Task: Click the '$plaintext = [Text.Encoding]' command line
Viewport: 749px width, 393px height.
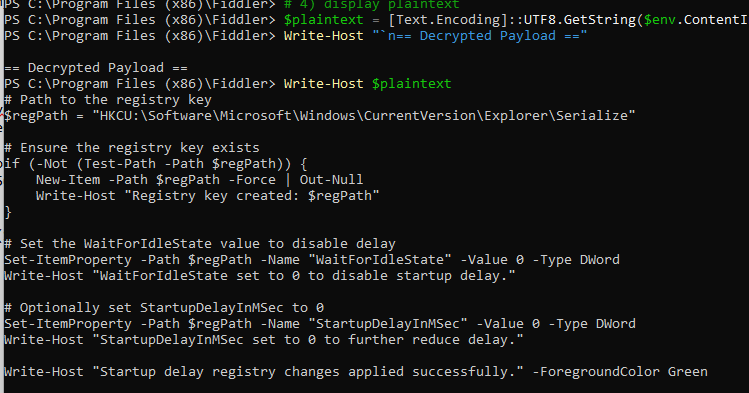Action: point(376,20)
